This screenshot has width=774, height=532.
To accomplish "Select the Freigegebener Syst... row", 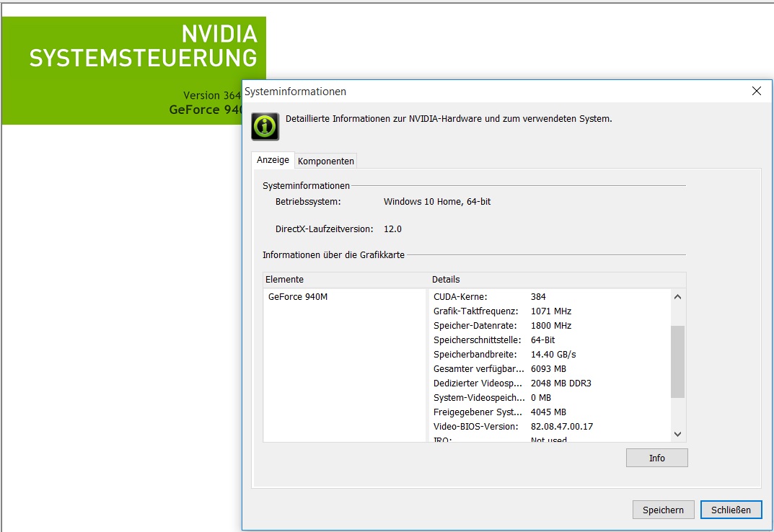I will click(x=550, y=412).
